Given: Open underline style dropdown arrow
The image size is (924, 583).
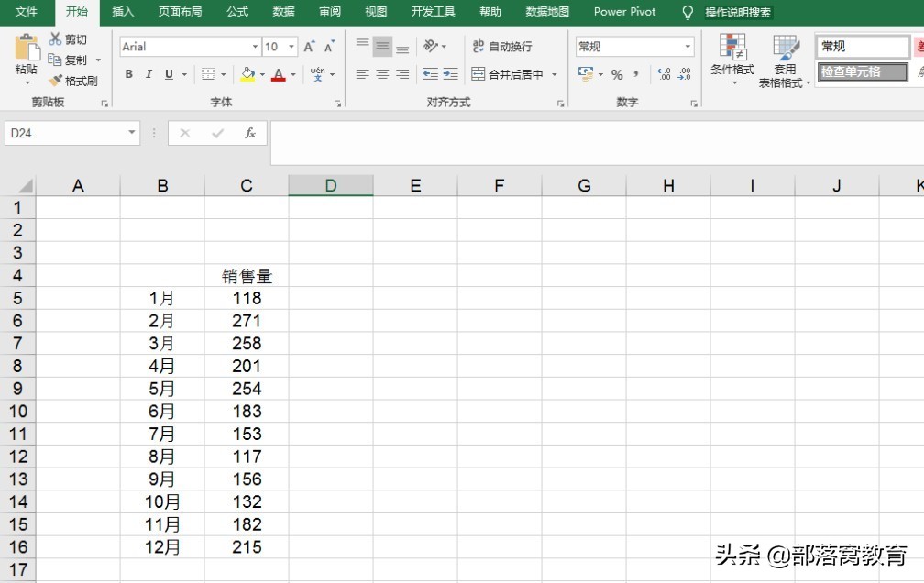Looking at the screenshot, I should [184, 74].
